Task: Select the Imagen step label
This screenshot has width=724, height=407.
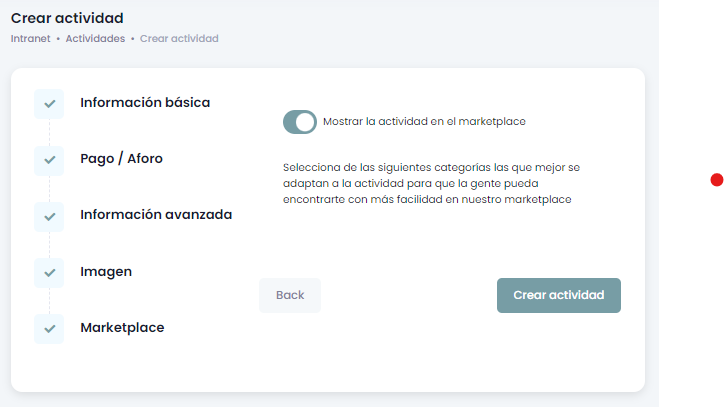Action: click(x=106, y=271)
